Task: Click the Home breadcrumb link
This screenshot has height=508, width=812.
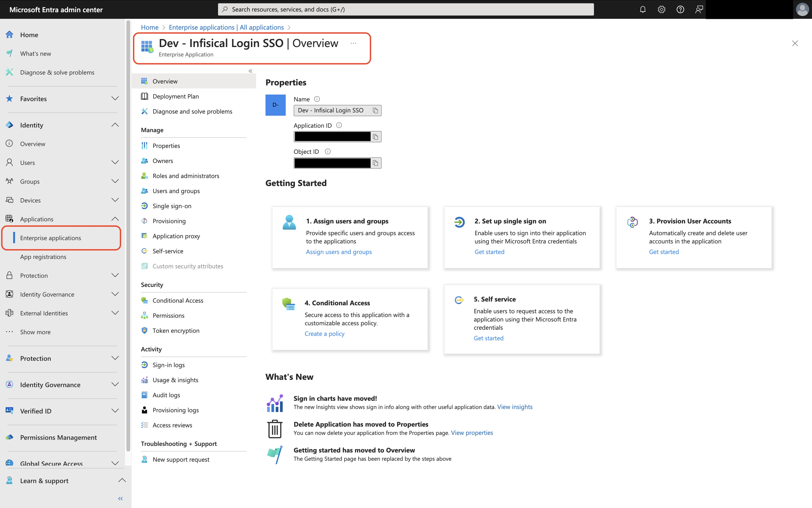Action: (x=150, y=27)
